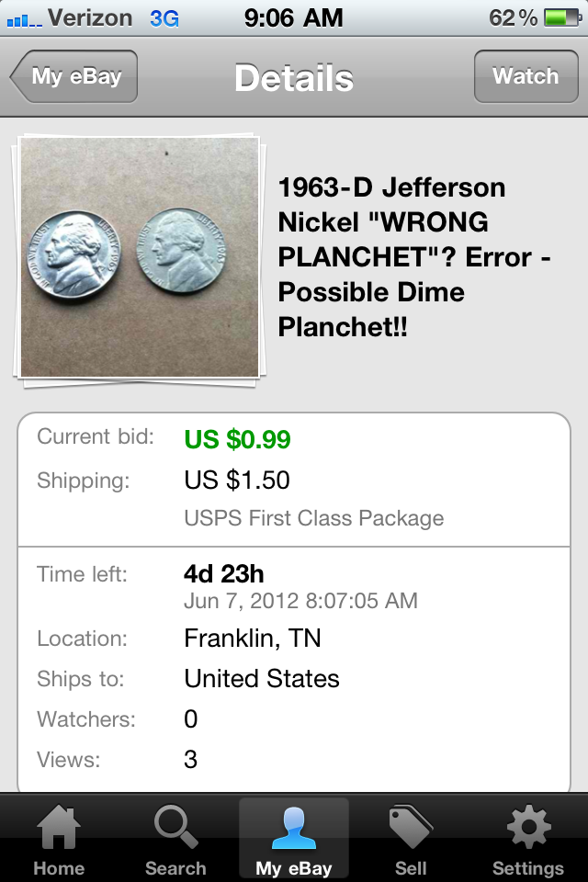588x882 pixels.
Task: Tap the time left 4d 23h
Action: point(224,574)
